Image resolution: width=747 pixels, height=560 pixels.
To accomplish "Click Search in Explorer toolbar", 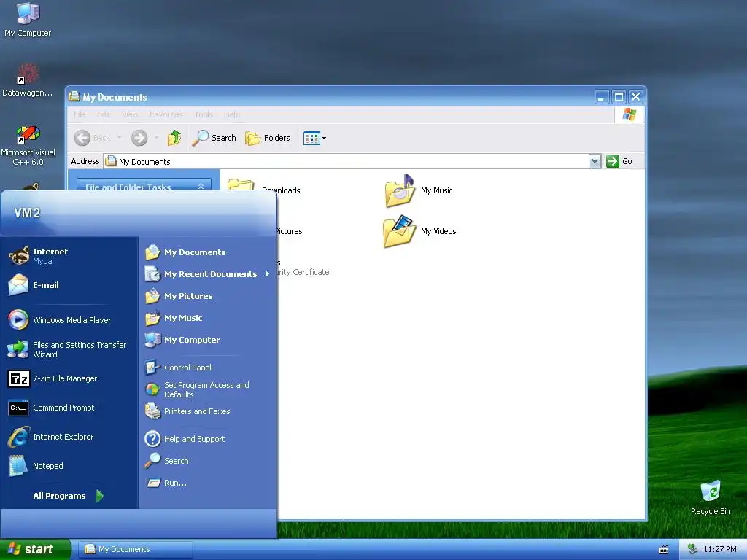I will click(x=214, y=138).
